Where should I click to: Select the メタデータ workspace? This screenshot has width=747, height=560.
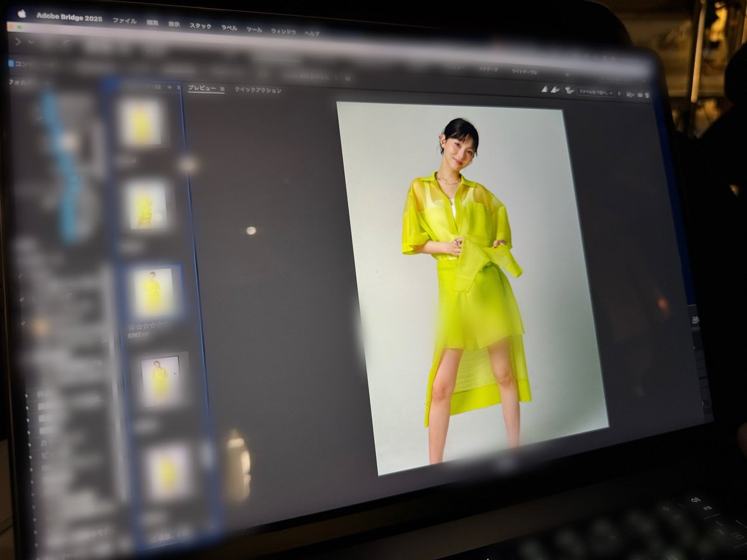(488, 70)
